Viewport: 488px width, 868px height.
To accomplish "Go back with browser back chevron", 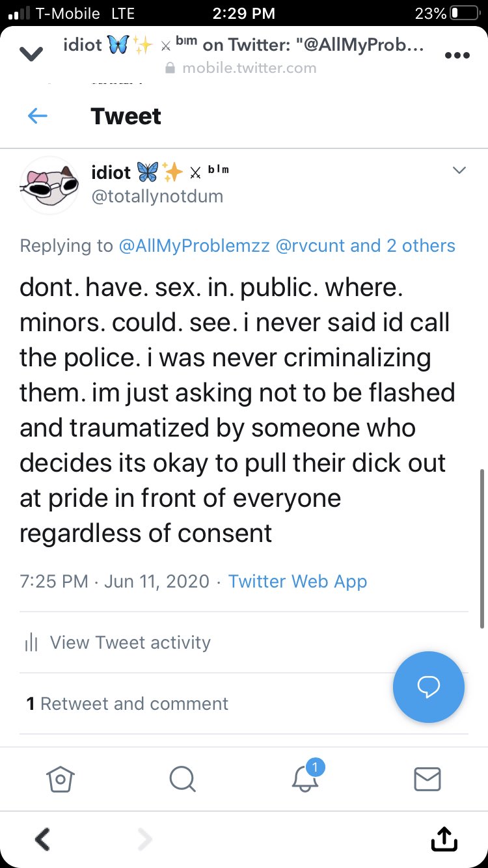I will point(43,839).
